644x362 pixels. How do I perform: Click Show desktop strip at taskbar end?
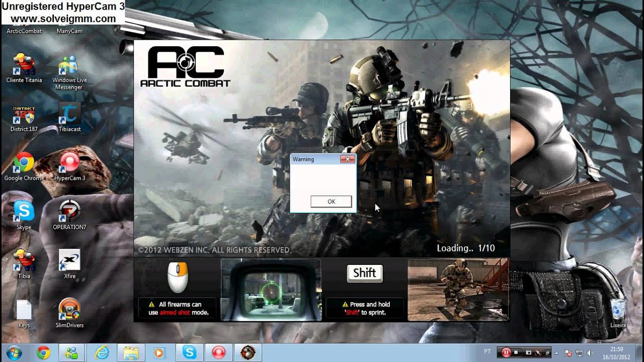click(x=640, y=352)
